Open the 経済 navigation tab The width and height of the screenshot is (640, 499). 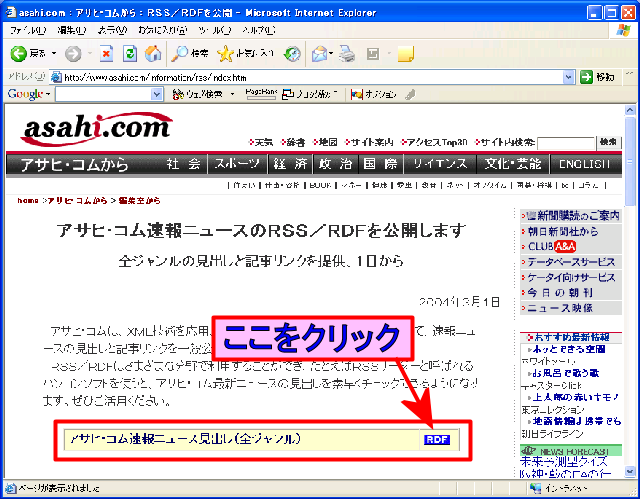(x=290, y=164)
